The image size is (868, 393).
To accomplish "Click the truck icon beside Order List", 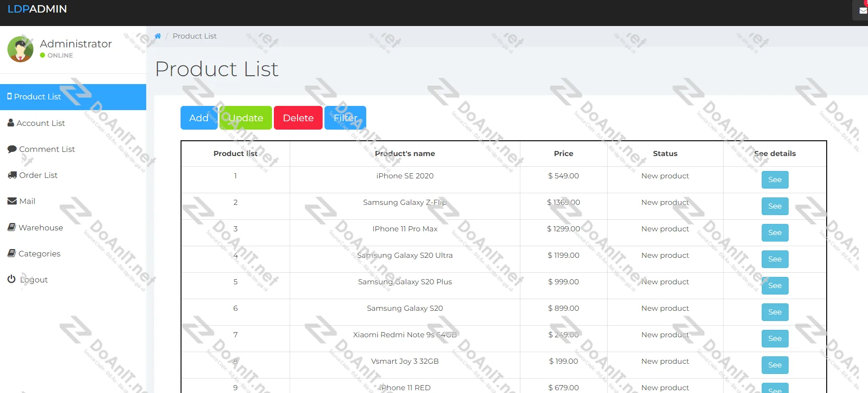I will (12, 175).
